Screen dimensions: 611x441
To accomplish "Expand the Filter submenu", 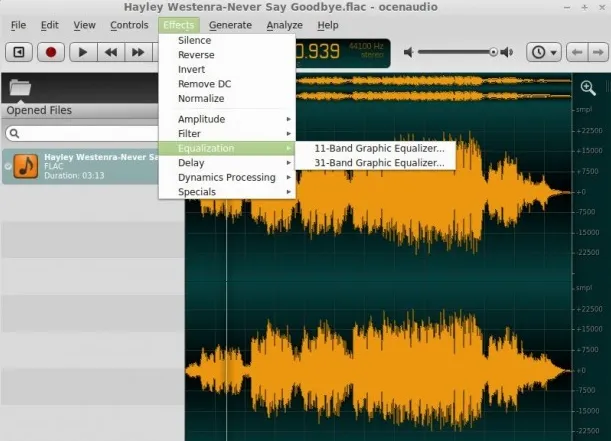I will coord(227,134).
